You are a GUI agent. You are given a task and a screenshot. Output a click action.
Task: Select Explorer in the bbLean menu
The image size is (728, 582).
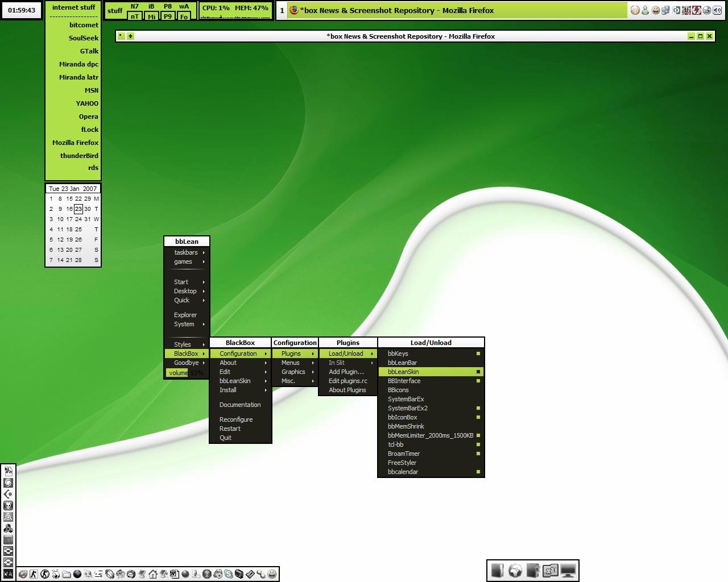pyautogui.click(x=187, y=315)
